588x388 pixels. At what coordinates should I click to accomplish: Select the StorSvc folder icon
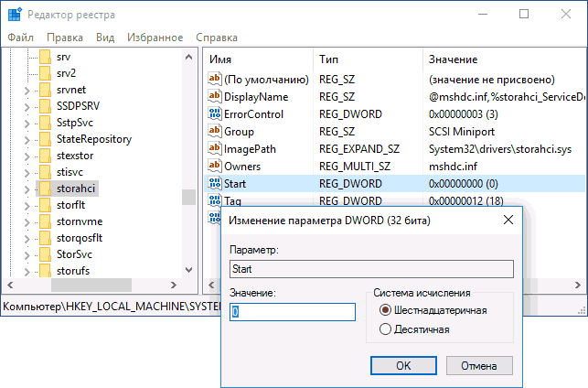[45, 254]
